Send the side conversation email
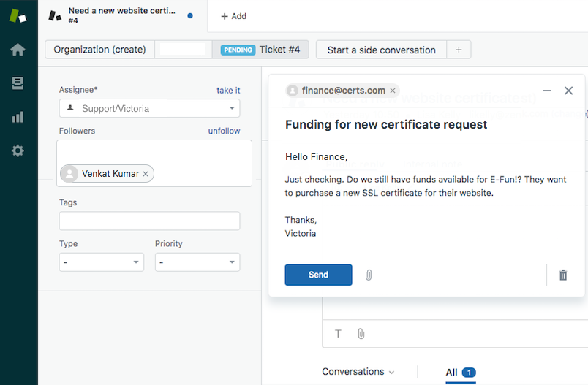The width and height of the screenshot is (588, 385). (x=318, y=275)
